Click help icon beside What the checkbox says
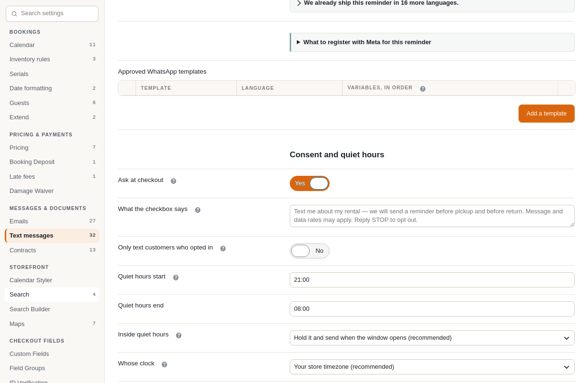The image size is (588, 383). pos(198,210)
